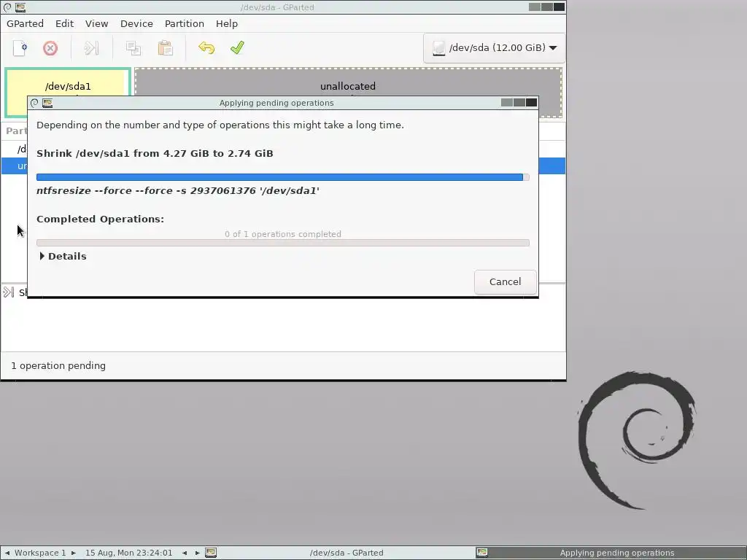Click the 'Shrink /dev/sda1 from 4.27 GiB' heading
Viewport: 747px width, 560px height.
pyautogui.click(x=155, y=153)
